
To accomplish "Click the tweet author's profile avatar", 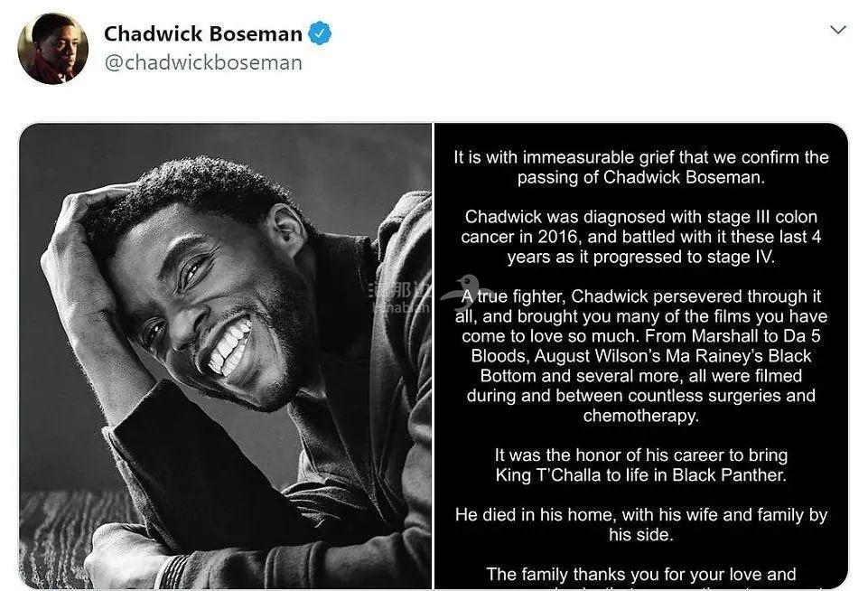I will (52, 49).
